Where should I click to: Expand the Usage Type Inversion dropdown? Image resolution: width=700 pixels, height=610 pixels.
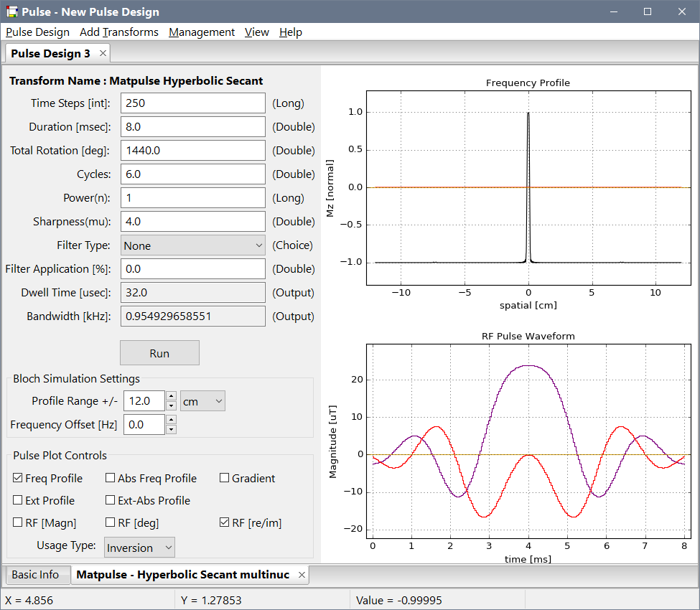click(x=139, y=548)
